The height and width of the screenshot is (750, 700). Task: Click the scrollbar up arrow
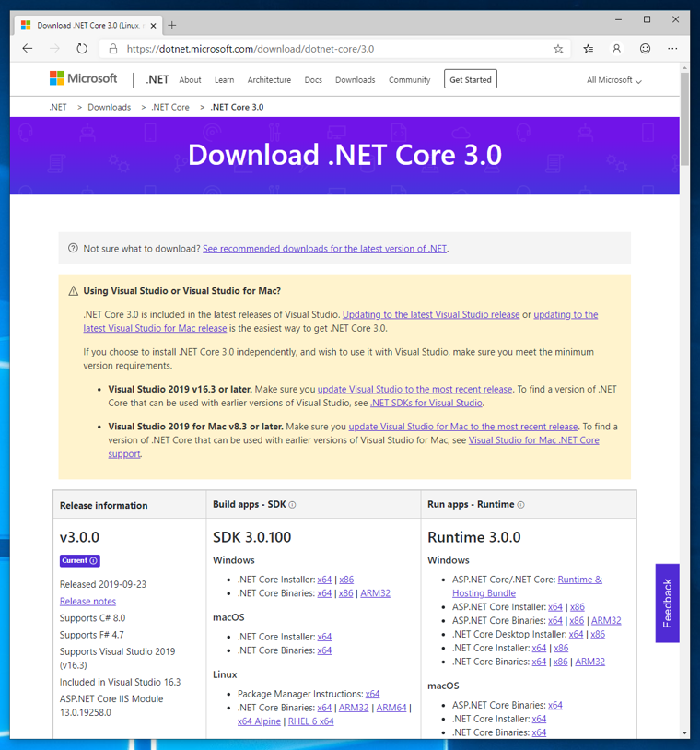[x=684, y=68]
